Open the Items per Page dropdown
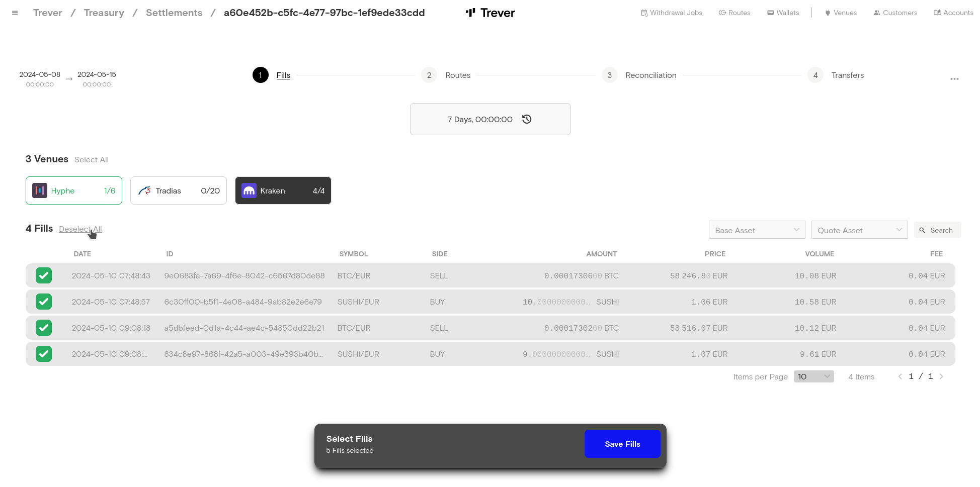The height and width of the screenshot is (487, 980). pyautogui.click(x=813, y=376)
